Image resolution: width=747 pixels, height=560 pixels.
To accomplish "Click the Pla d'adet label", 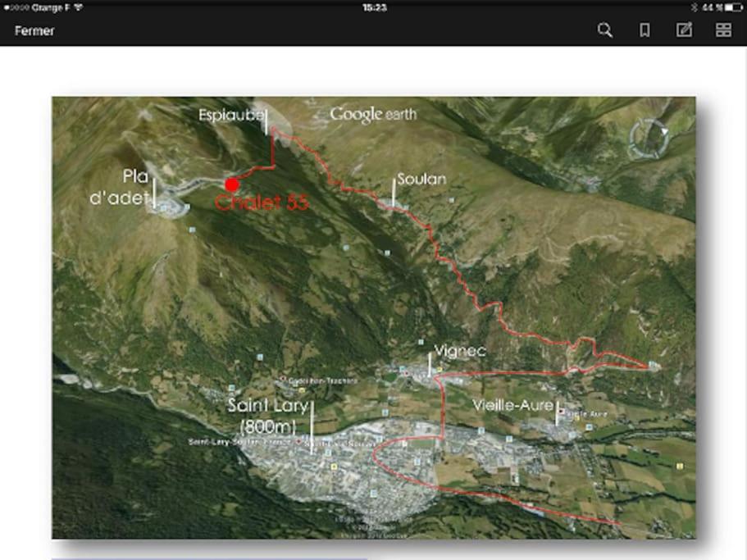I will 120,187.
